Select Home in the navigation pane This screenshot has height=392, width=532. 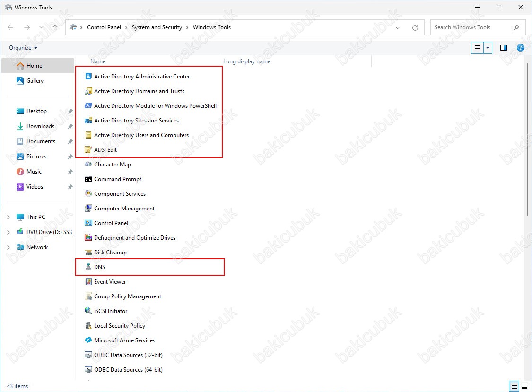coord(34,66)
